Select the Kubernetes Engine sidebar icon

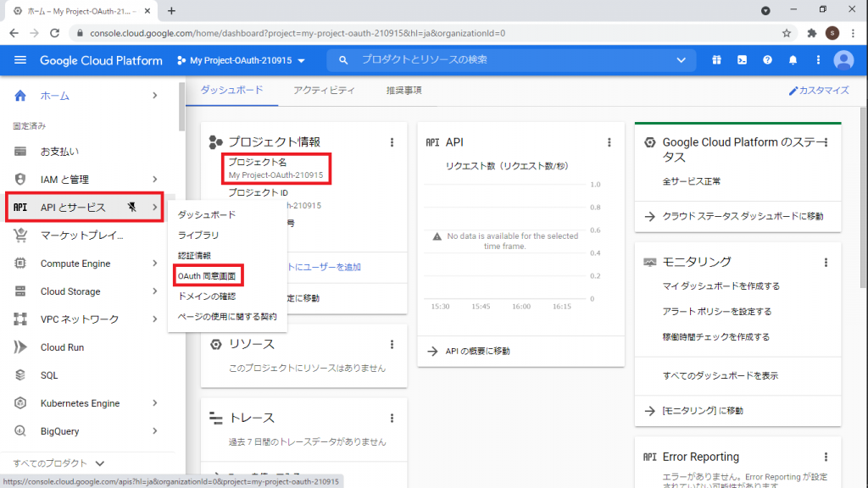point(19,403)
